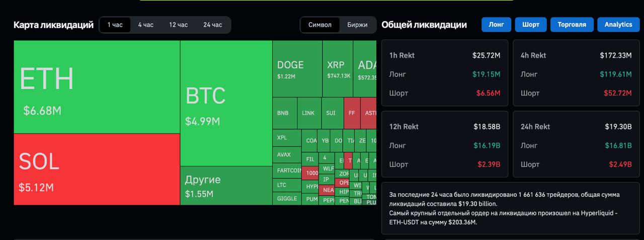Select the BNB tile

pyautogui.click(x=284, y=113)
